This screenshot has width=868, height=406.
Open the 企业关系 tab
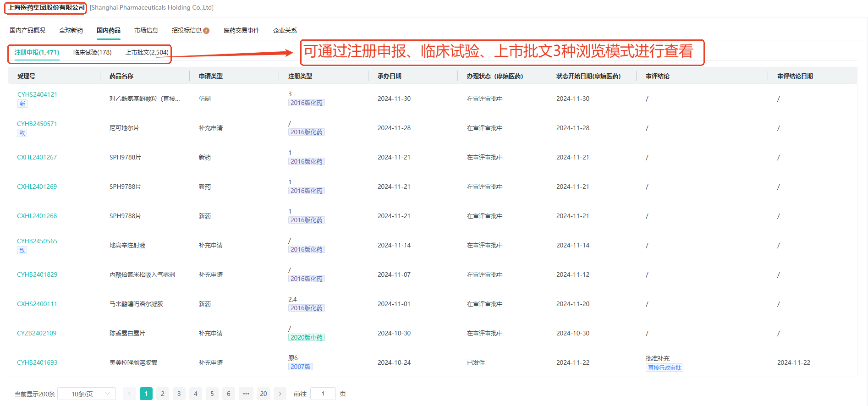[285, 31]
